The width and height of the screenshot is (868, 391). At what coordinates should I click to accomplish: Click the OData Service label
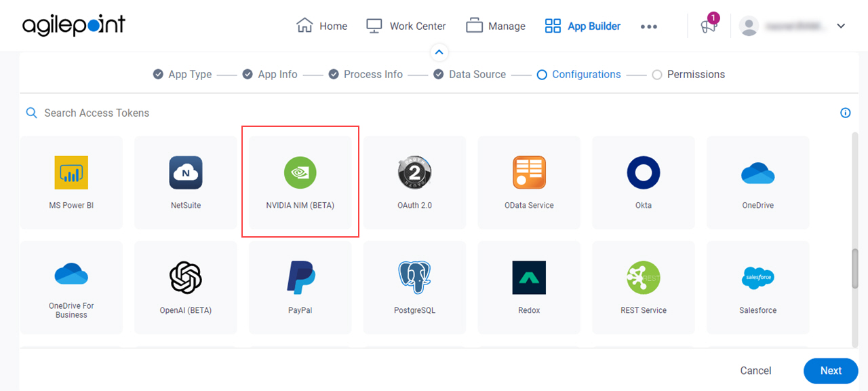(x=529, y=206)
